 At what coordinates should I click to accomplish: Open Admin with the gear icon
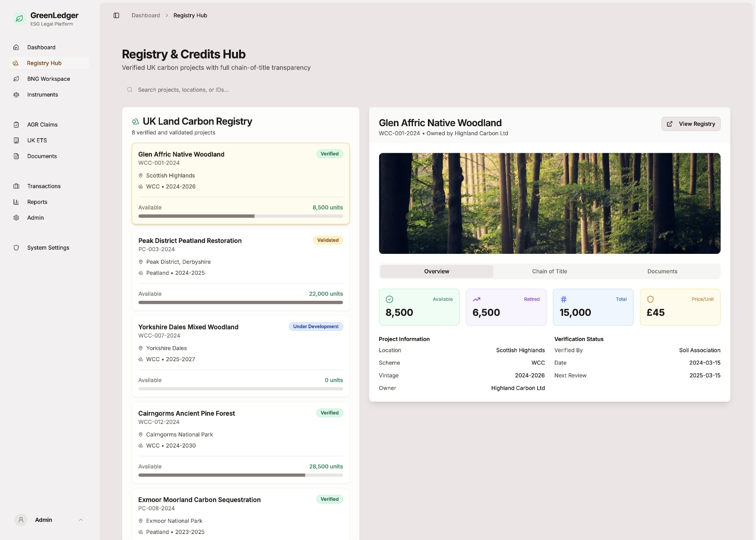16,217
